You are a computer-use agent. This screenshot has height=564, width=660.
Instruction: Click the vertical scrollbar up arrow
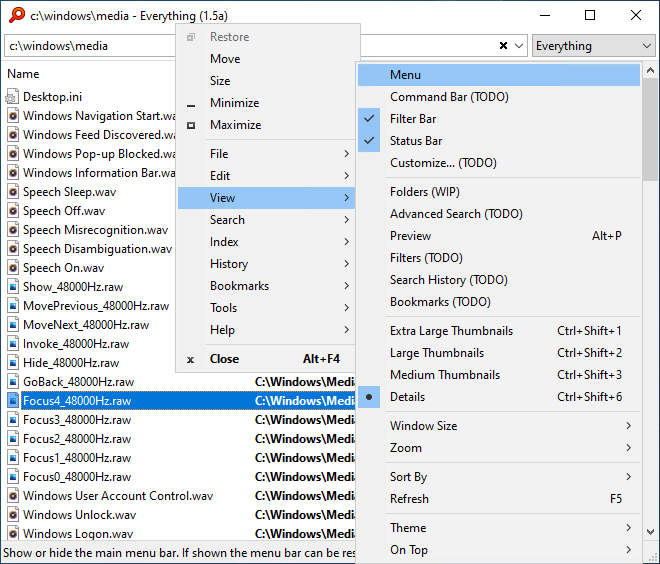pos(650,70)
